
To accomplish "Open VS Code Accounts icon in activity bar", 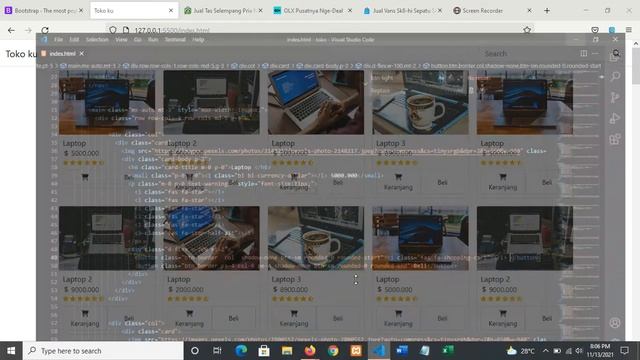I will click(615, 322).
